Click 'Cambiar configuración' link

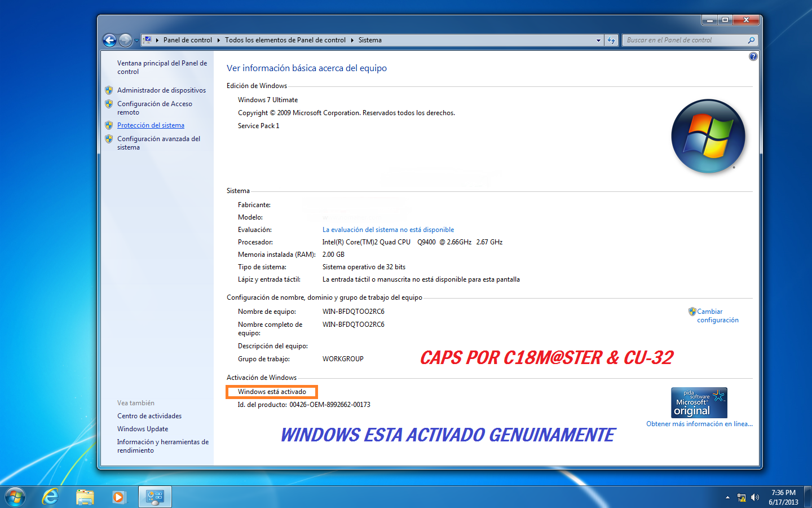coord(717,316)
